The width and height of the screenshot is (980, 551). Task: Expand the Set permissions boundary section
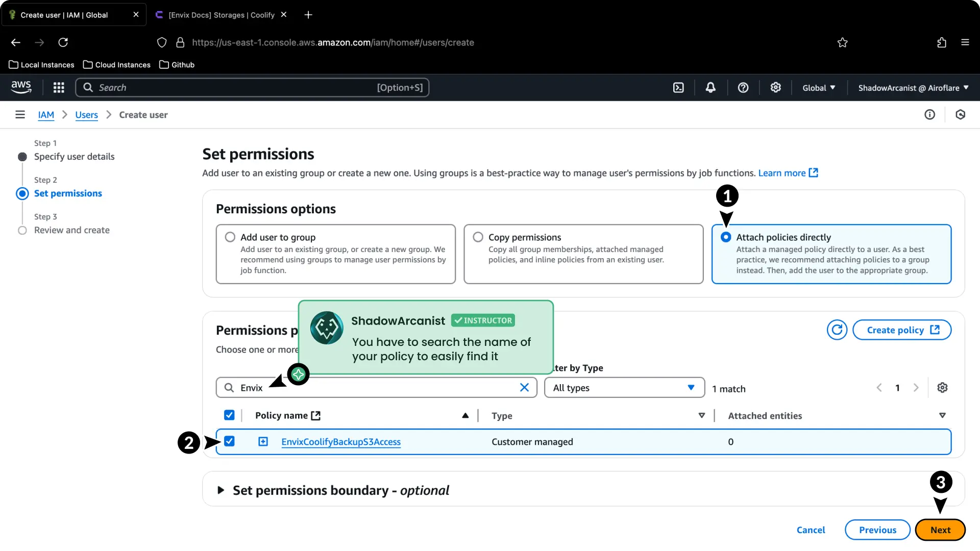tap(221, 490)
